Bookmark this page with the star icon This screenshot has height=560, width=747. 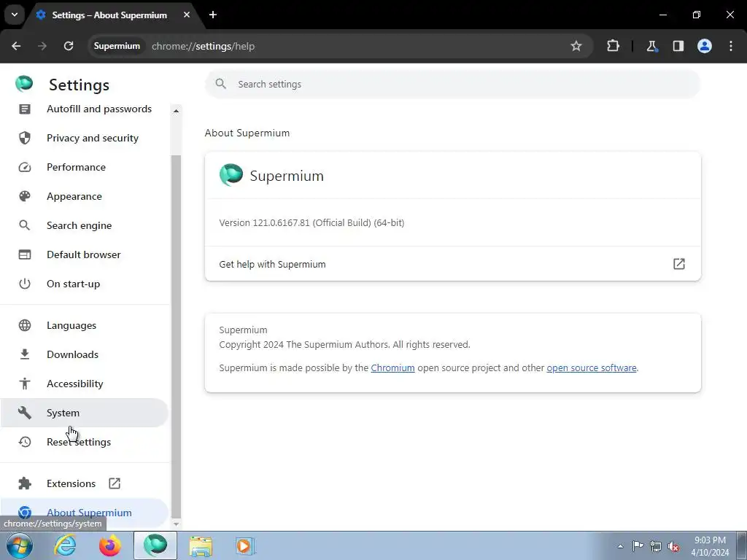coord(576,46)
